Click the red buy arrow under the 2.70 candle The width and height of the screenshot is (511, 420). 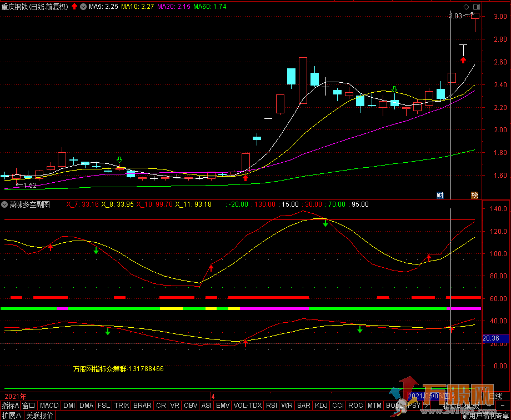click(463, 60)
